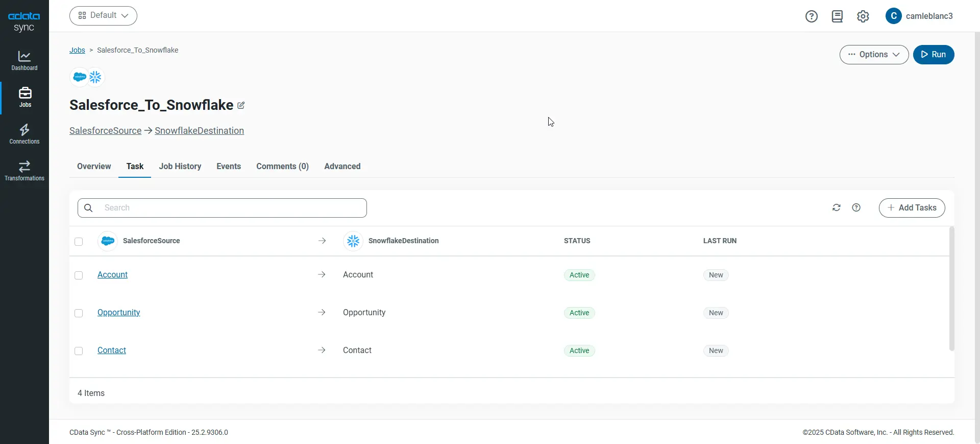Expand the Default workspace dropdown
Screen dimensions: 980x444
coord(103,16)
